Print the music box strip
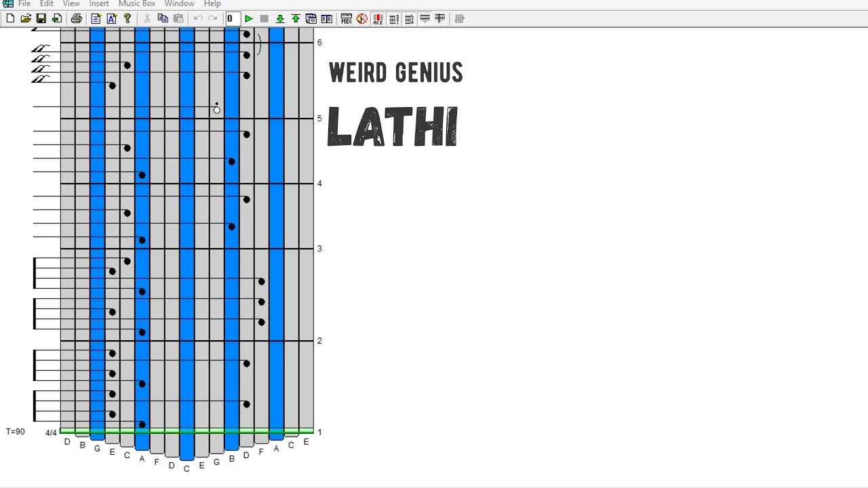The width and height of the screenshot is (868, 488). coord(77,19)
